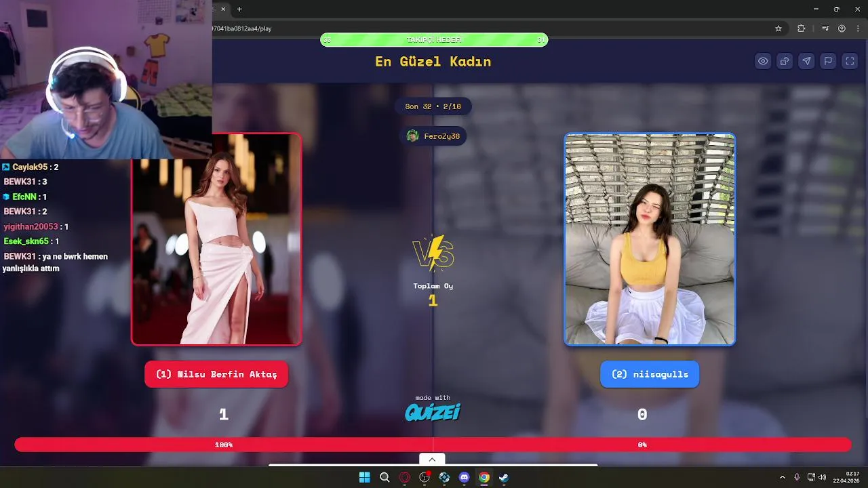
Task: Open Opera GX from the taskbar
Action: point(405,477)
